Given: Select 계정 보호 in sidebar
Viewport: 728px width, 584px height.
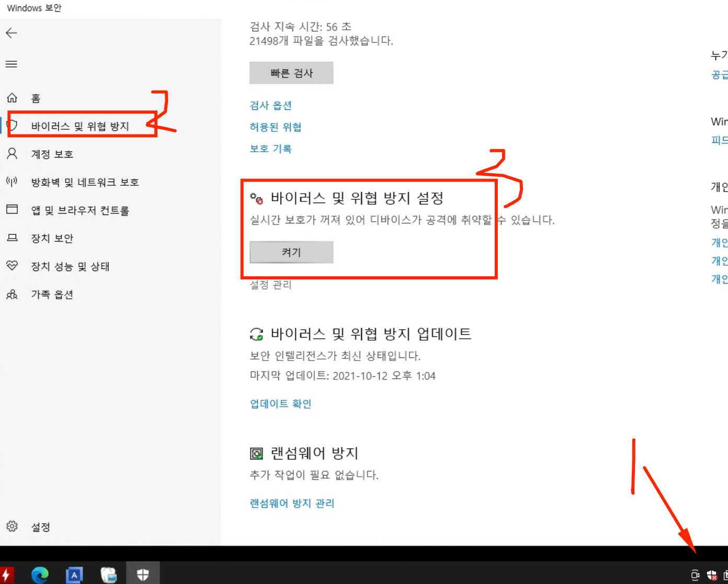Looking at the screenshot, I should 52,154.
